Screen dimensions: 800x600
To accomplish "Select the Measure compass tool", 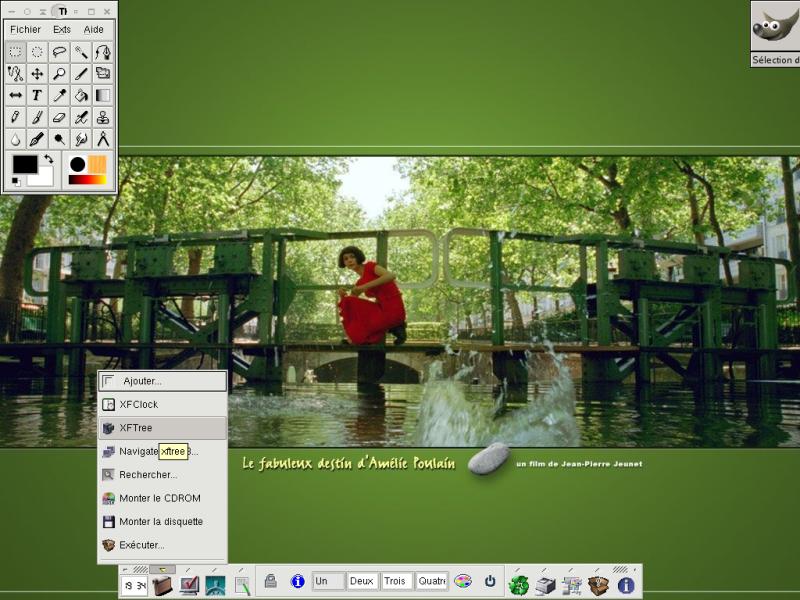I will click(103, 139).
